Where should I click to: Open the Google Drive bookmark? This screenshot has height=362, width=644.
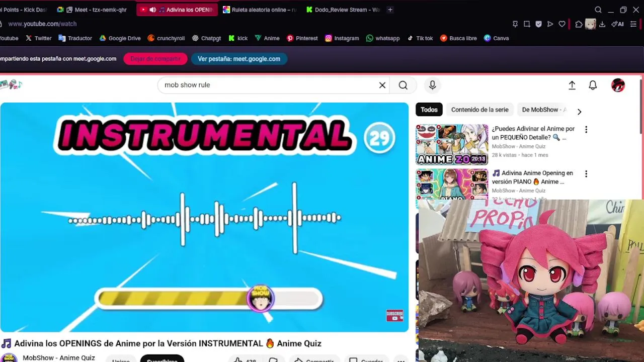click(120, 38)
